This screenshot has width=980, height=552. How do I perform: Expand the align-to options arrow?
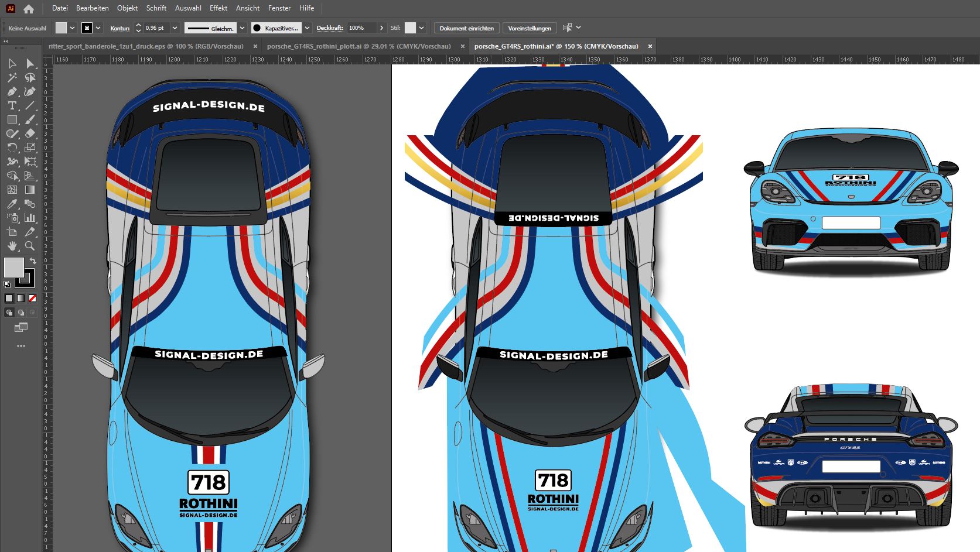click(579, 28)
